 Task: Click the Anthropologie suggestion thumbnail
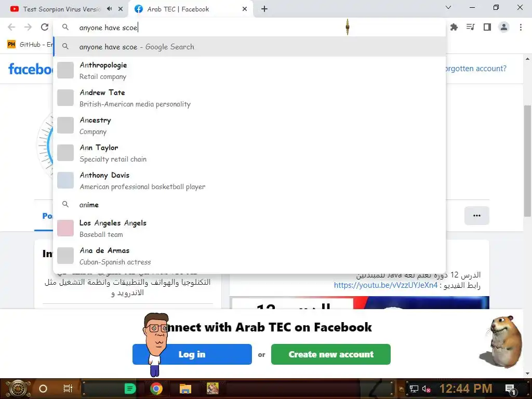(65, 70)
